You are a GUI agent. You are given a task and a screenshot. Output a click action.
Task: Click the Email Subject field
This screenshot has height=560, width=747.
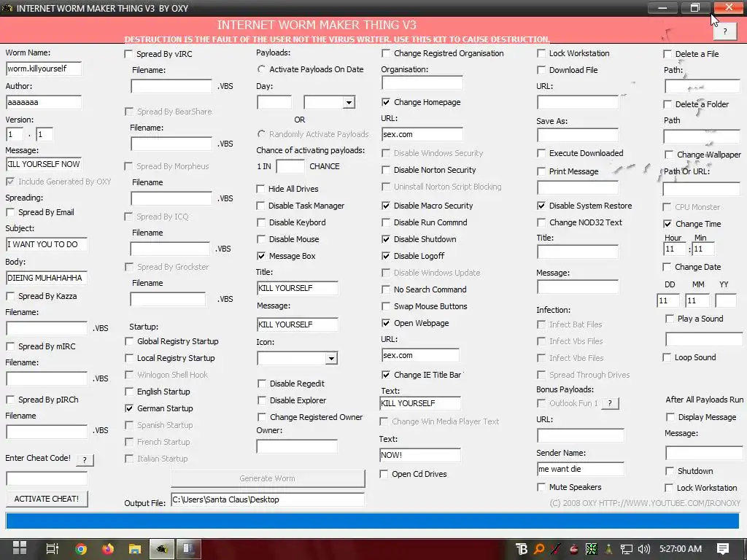point(47,244)
